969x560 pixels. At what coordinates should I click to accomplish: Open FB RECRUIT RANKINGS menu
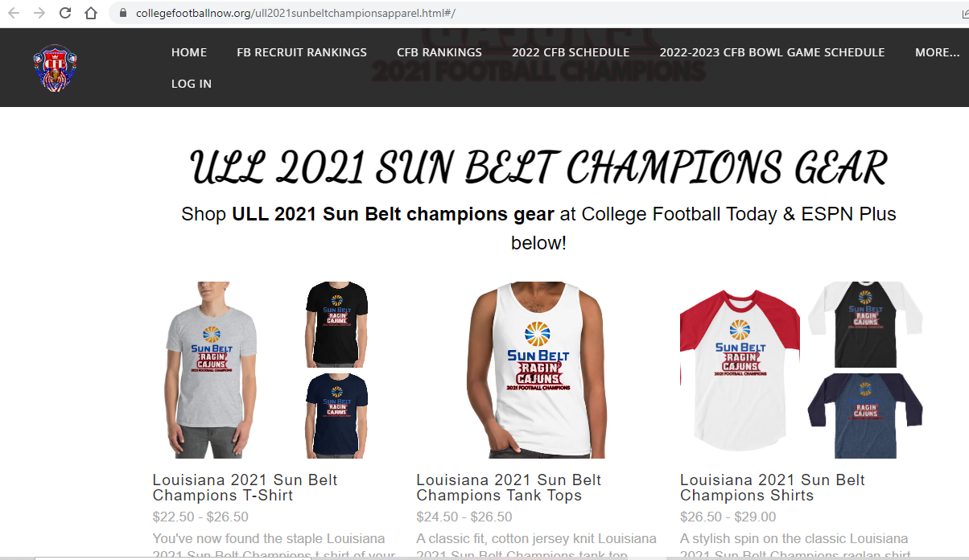coord(302,52)
